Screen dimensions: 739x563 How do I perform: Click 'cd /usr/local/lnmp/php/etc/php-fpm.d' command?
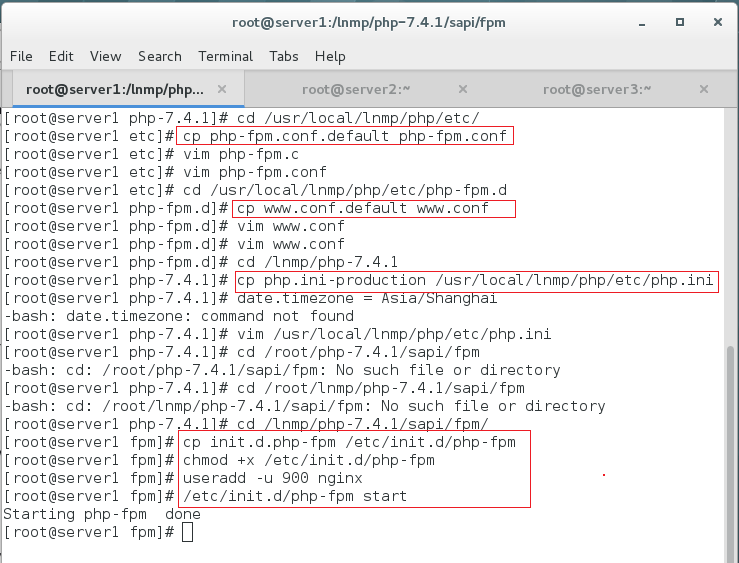click(345, 190)
